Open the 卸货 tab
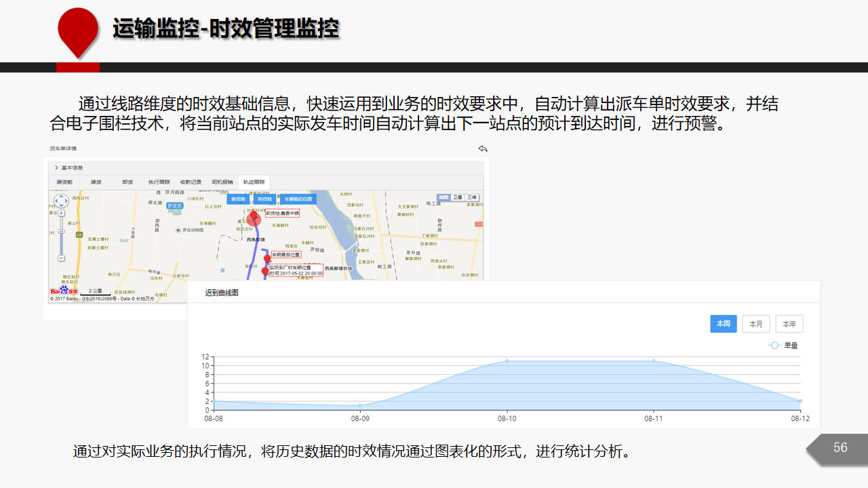868x488 pixels. pyautogui.click(x=127, y=182)
